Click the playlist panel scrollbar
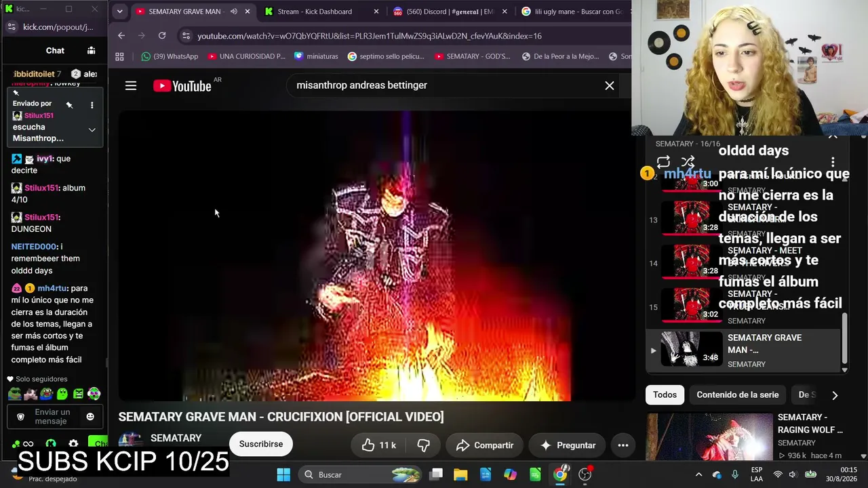 (x=844, y=339)
